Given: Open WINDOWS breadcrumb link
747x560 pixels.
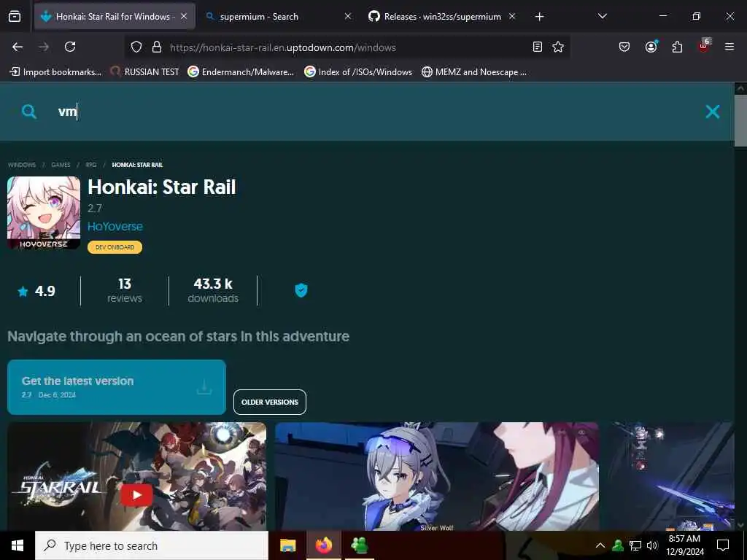Looking at the screenshot, I should [22, 165].
